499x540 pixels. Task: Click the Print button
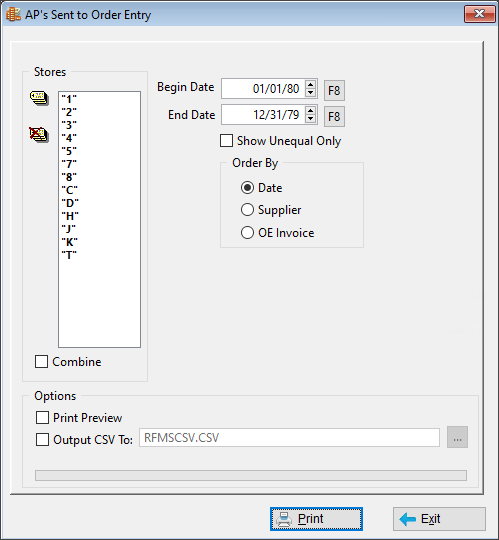(x=316, y=519)
